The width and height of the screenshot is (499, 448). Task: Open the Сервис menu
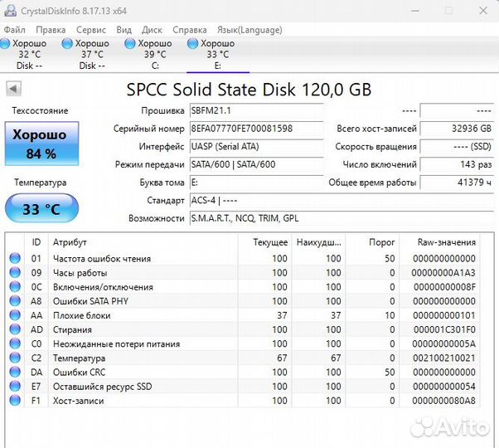(90, 30)
